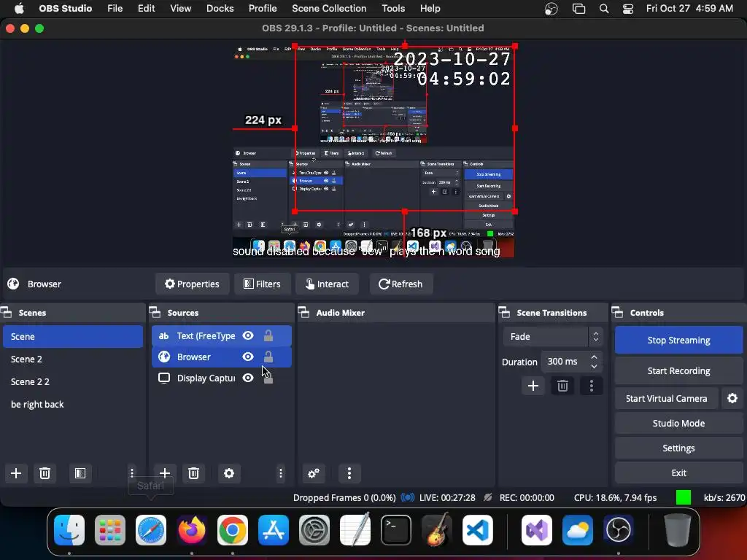Viewport: 747px width, 560px height.
Task: Remove transition with trash icon
Action: coord(562,386)
